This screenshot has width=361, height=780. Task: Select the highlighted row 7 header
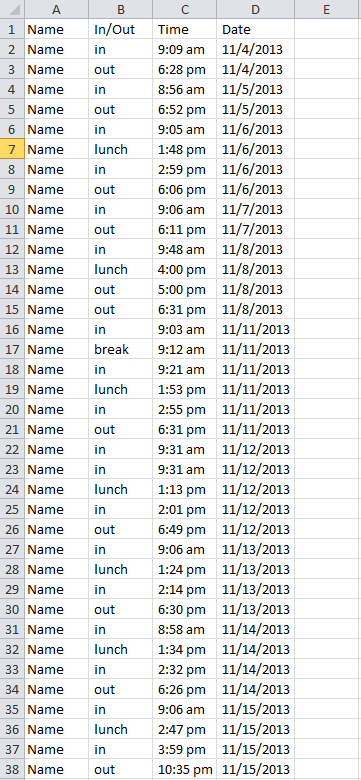click(x=12, y=149)
